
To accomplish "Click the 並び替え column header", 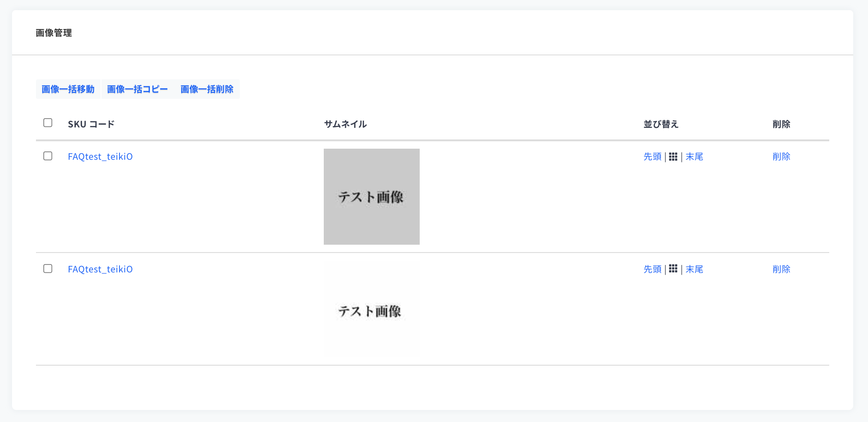I will (x=661, y=124).
